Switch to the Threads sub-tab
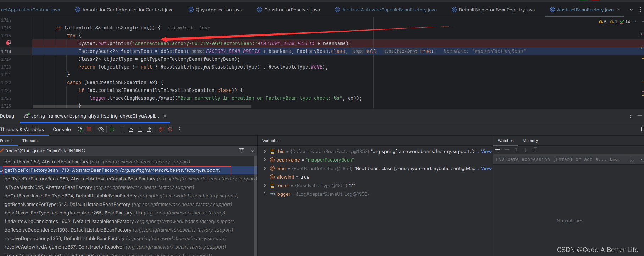This screenshot has width=644, height=256. click(30, 141)
